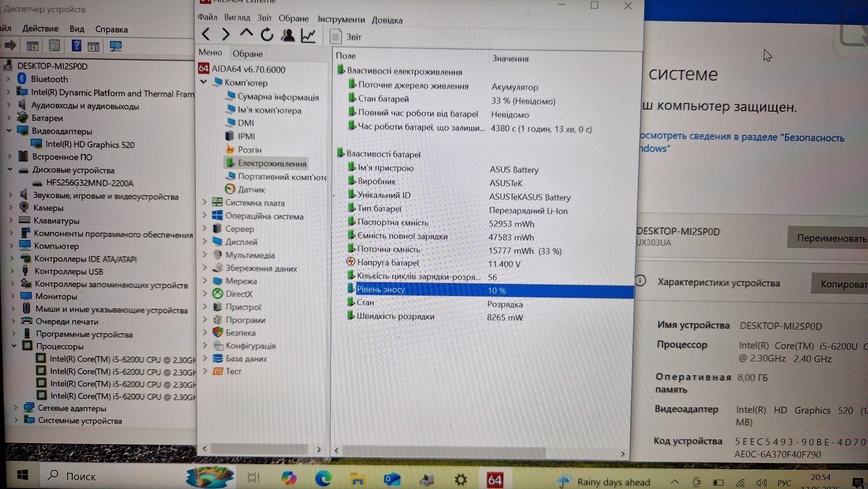The height and width of the screenshot is (489, 868).
Task: Open the Вигляд menu
Action: 237,17
